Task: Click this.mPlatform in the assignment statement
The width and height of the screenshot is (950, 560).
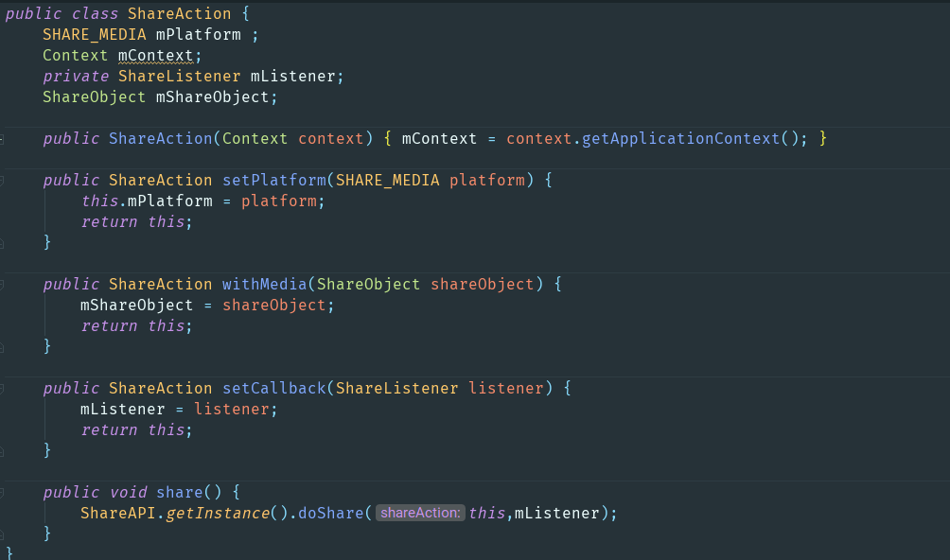Action: [x=147, y=201]
